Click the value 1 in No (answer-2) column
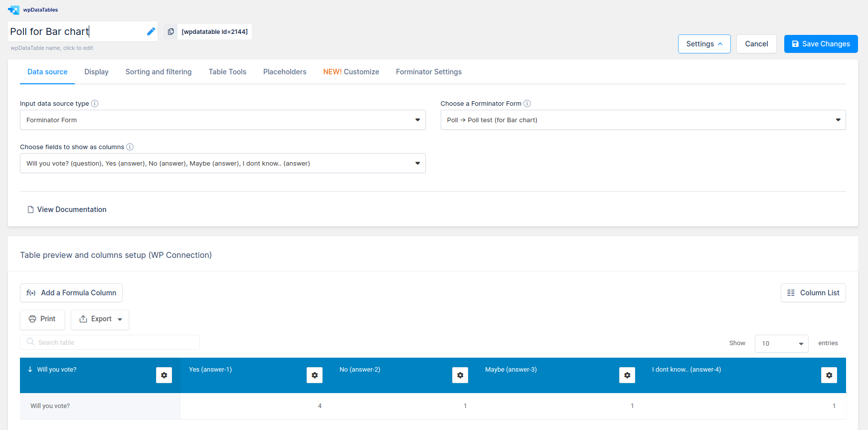The image size is (868, 430). click(x=465, y=406)
